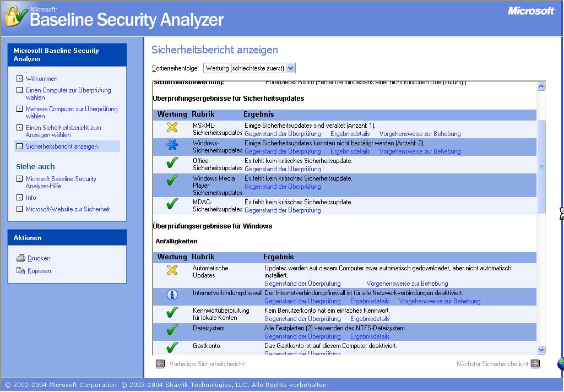Image resolution: width=564 pixels, height=392 pixels.
Task: Open Vorgehensweise zur Behebung for Internetverbindungsfirewall
Action: [440, 301]
